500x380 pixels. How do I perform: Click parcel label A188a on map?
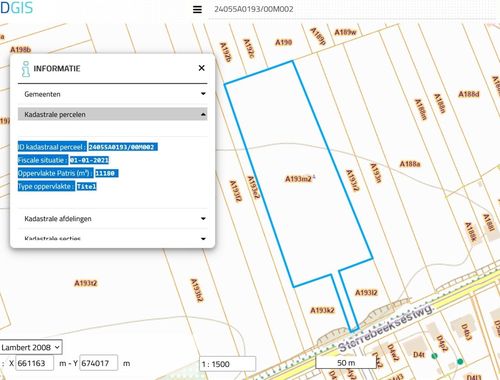coord(410,164)
